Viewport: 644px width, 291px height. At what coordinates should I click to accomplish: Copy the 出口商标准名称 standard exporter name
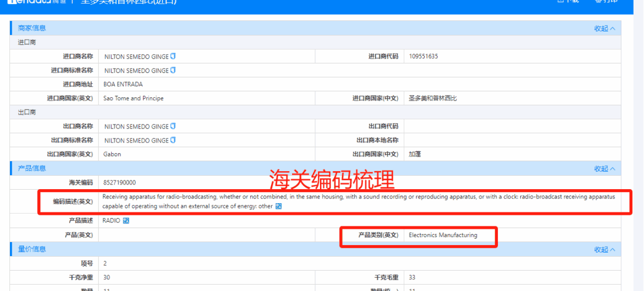173,140
